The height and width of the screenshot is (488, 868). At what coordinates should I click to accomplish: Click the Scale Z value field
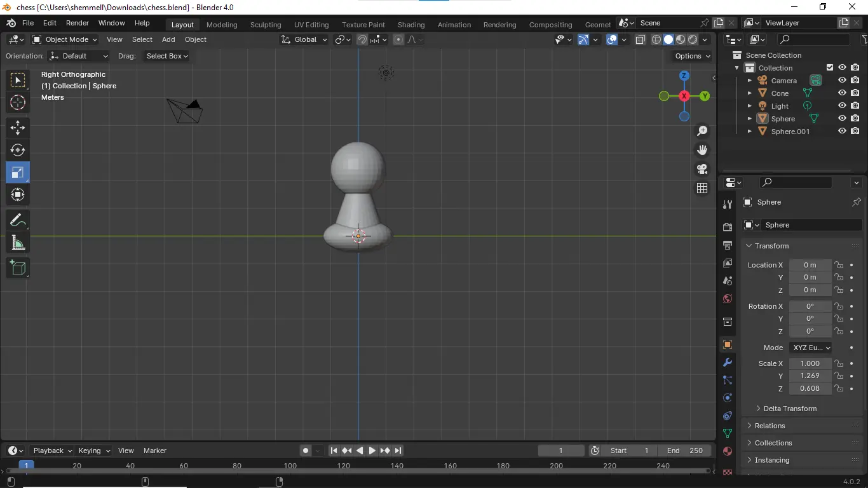pos(810,388)
